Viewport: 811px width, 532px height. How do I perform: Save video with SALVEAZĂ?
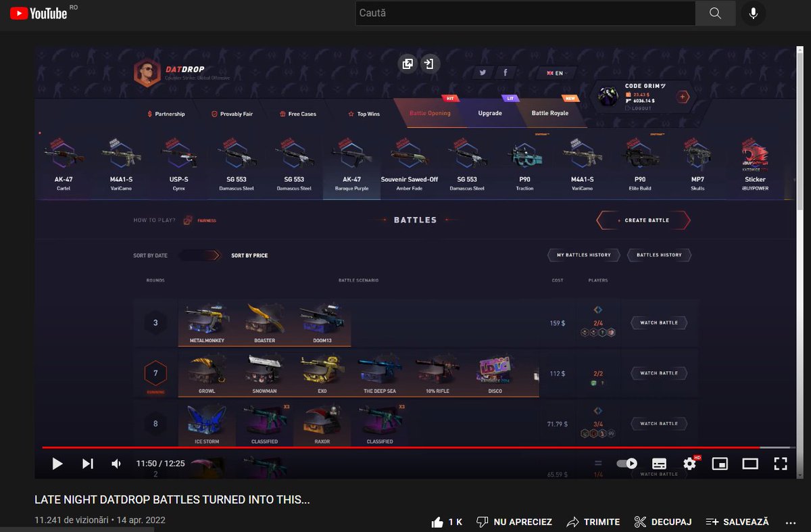pos(737,522)
